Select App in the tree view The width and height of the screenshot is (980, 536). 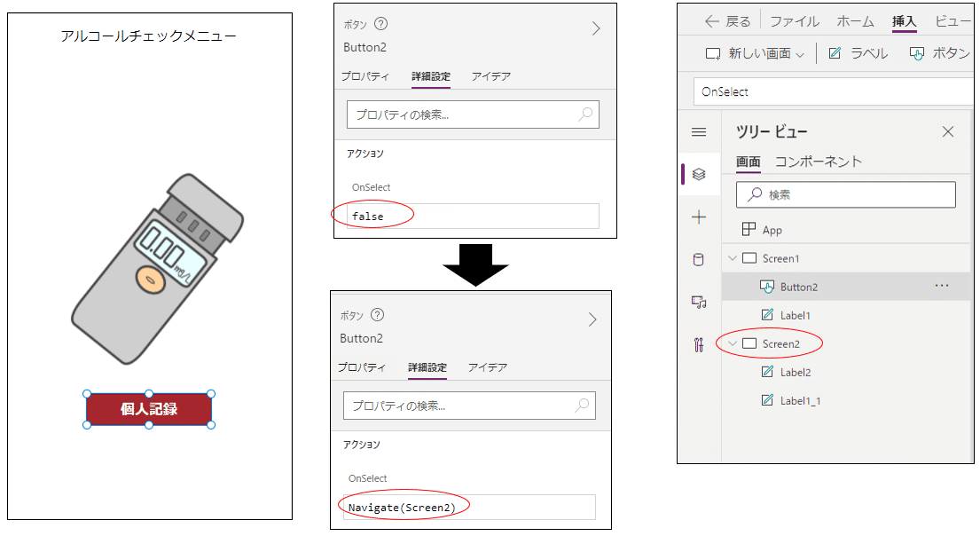click(772, 230)
